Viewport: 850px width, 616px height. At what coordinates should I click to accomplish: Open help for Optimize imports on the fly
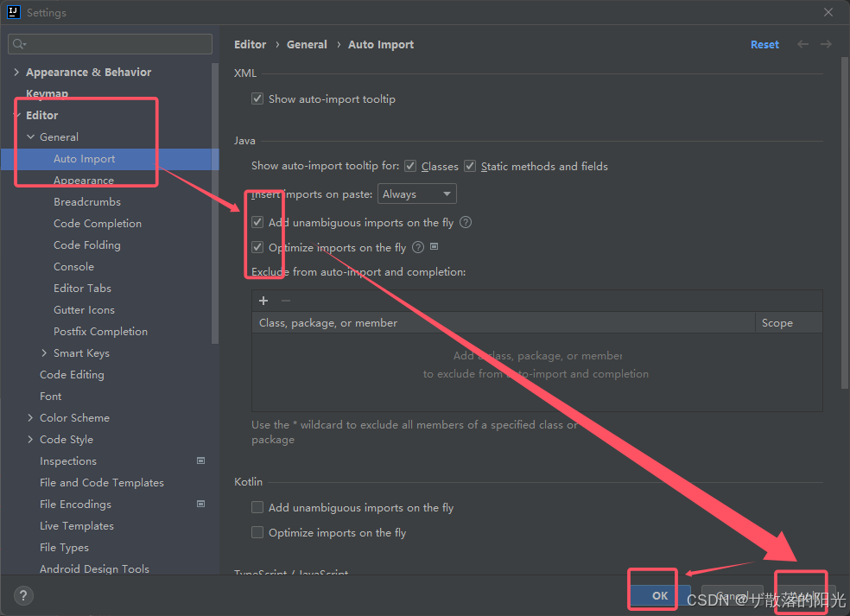pyautogui.click(x=418, y=247)
